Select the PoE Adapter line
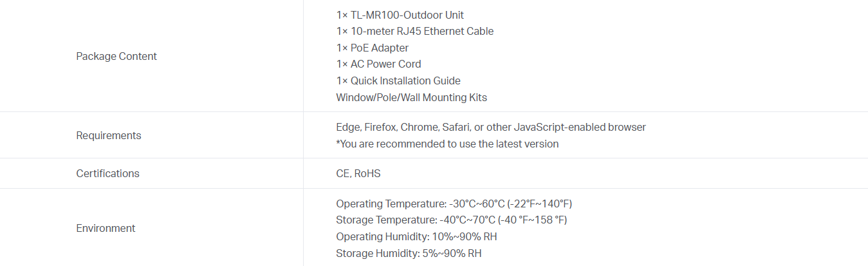The height and width of the screenshot is (266, 868). click(372, 48)
